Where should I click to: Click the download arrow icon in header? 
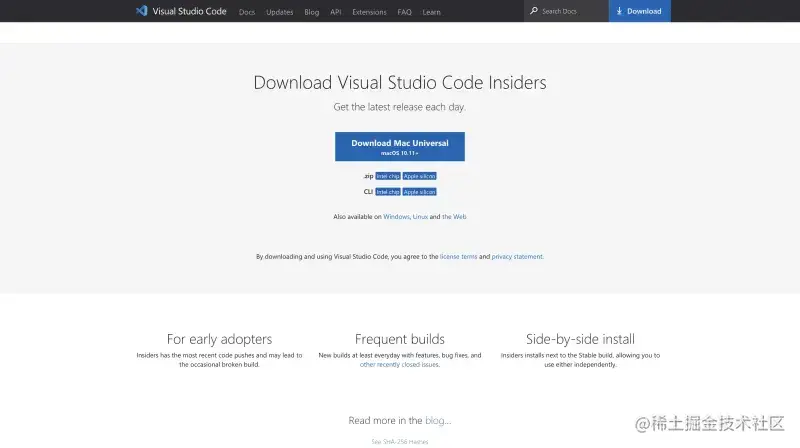coord(619,11)
